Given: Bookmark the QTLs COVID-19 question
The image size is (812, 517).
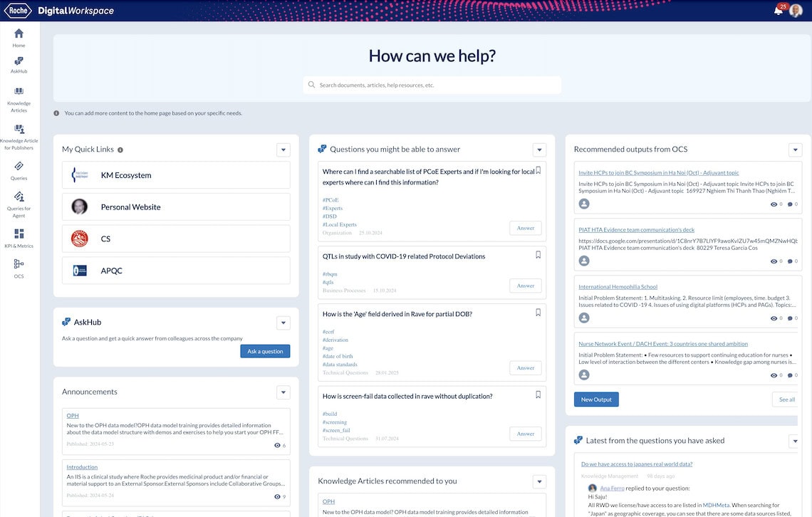Looking at the screenshot, I should point(538,255).
